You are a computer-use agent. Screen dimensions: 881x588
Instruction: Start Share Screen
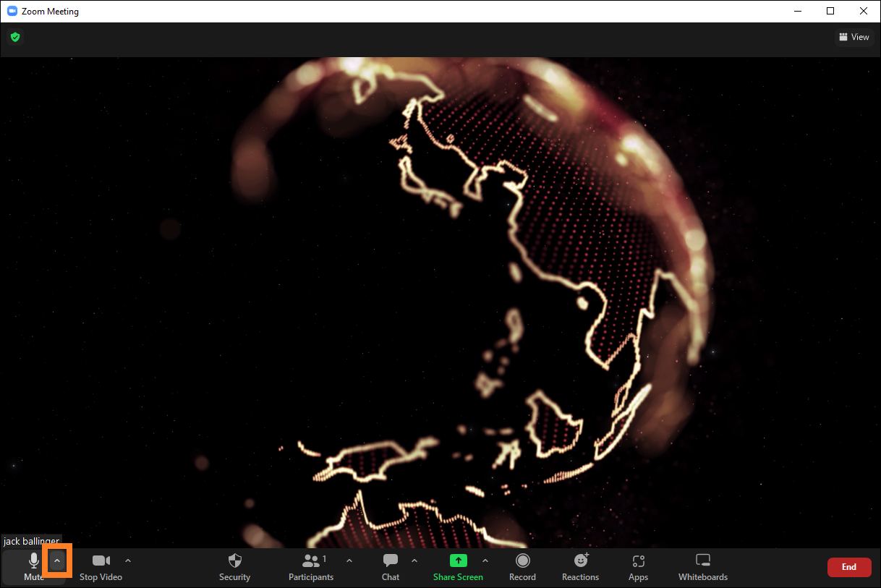coord(458,567)
